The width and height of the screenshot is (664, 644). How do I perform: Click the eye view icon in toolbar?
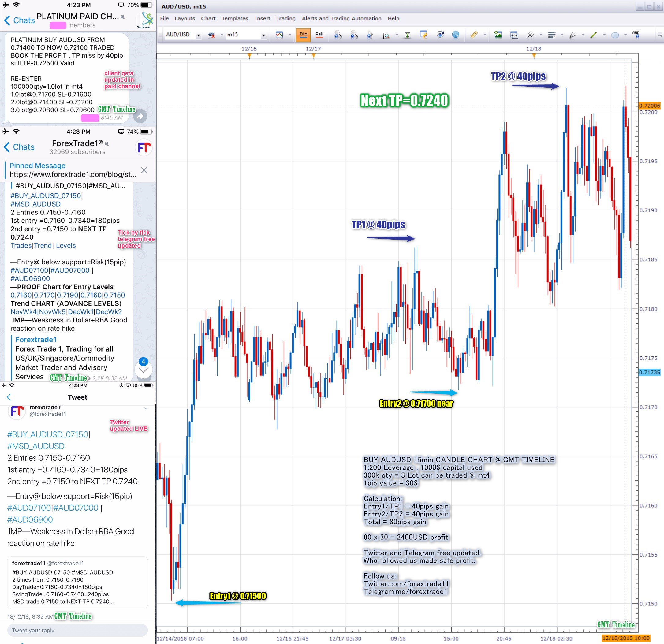440,35
